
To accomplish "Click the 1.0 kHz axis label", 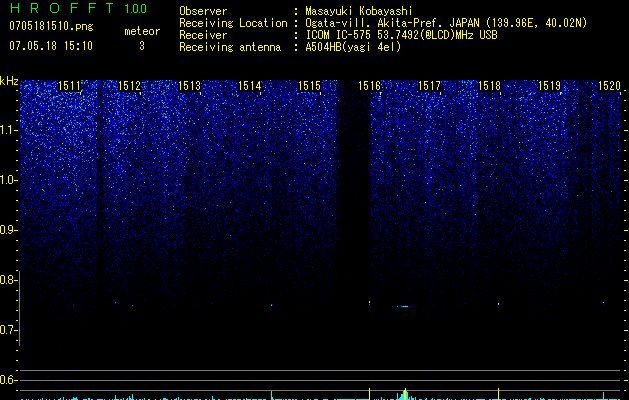I will click(7, 180).
